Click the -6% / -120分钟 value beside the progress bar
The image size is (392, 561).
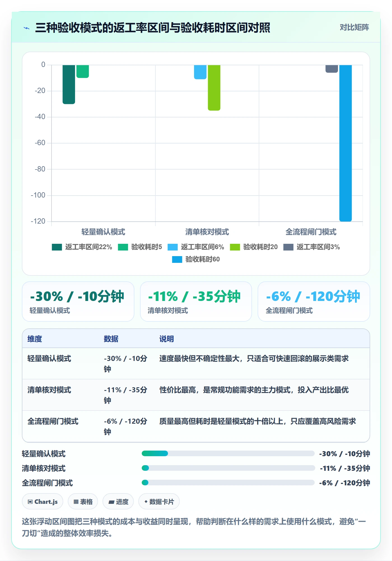[x=345, y=483]
